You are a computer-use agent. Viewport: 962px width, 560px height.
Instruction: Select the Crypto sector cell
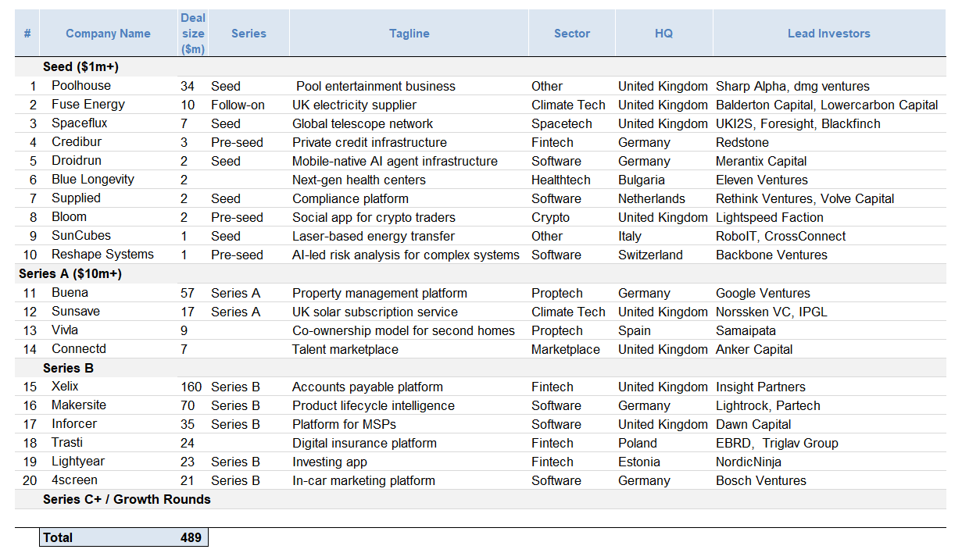[x=550, y=217]
